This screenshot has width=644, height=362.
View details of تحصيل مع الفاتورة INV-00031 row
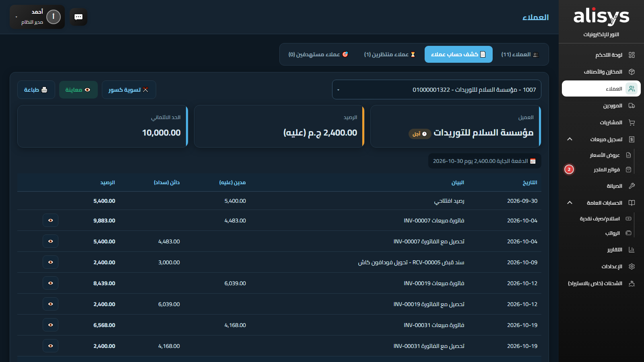click(x=50, y=346)
